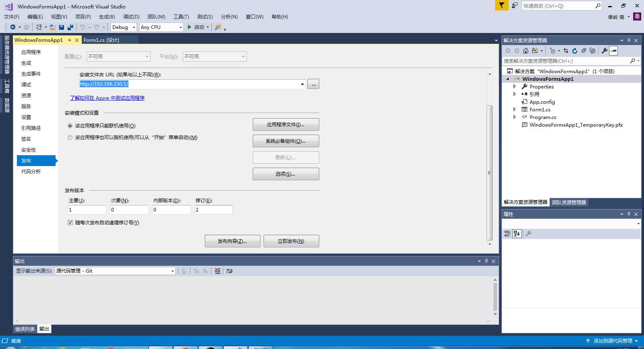Refresh Solution Explorer with blue arrow icon
Screen dimensions: 644x349
[575, 51]
